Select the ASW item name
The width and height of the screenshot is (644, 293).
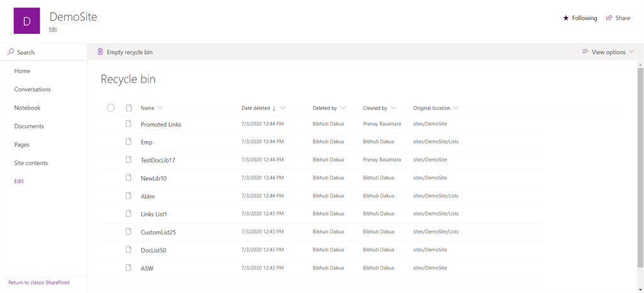pos(147,268)
